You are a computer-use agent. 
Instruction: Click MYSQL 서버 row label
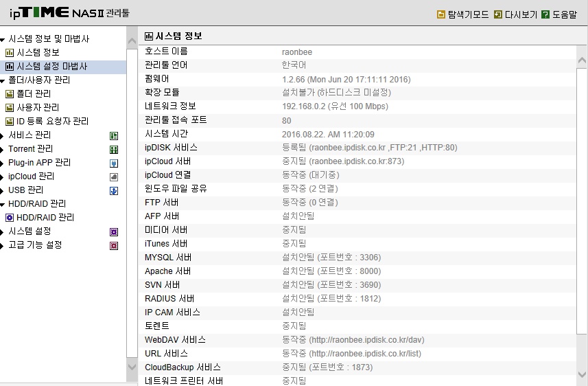pyautogui.click(x=168, y=257)
